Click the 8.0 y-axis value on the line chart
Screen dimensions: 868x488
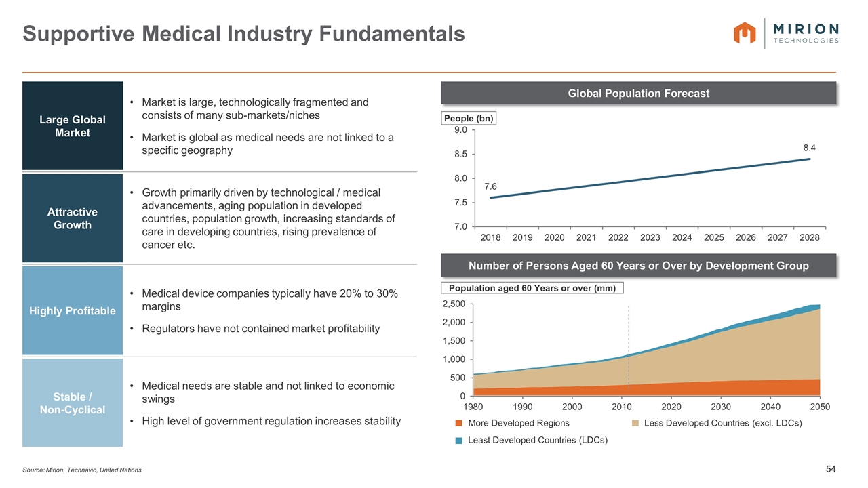point(460,178)
